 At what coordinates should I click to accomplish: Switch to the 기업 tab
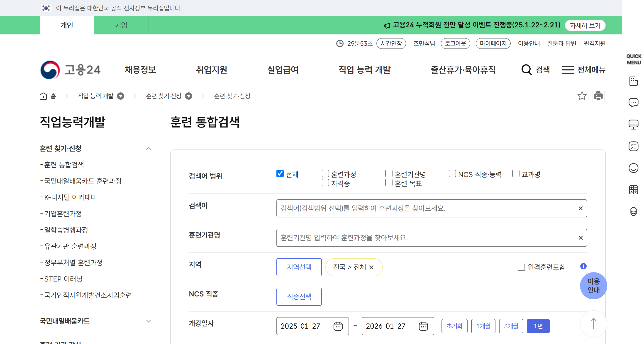121,25
